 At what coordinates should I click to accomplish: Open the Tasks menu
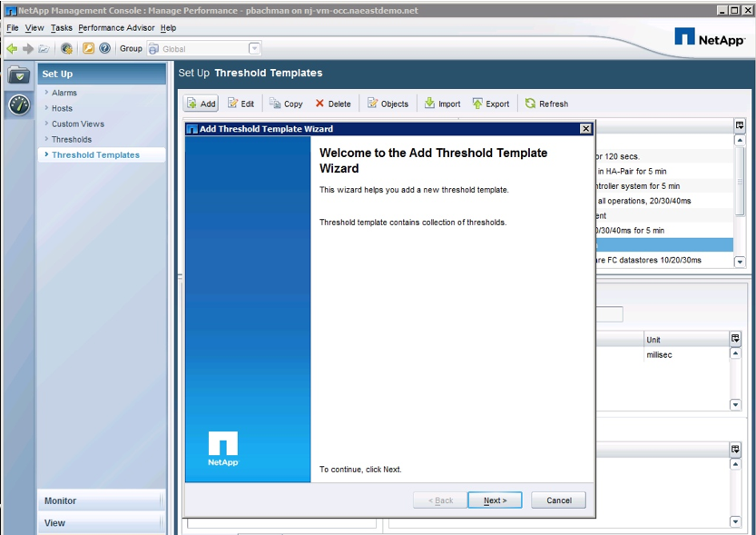[61, 28]
